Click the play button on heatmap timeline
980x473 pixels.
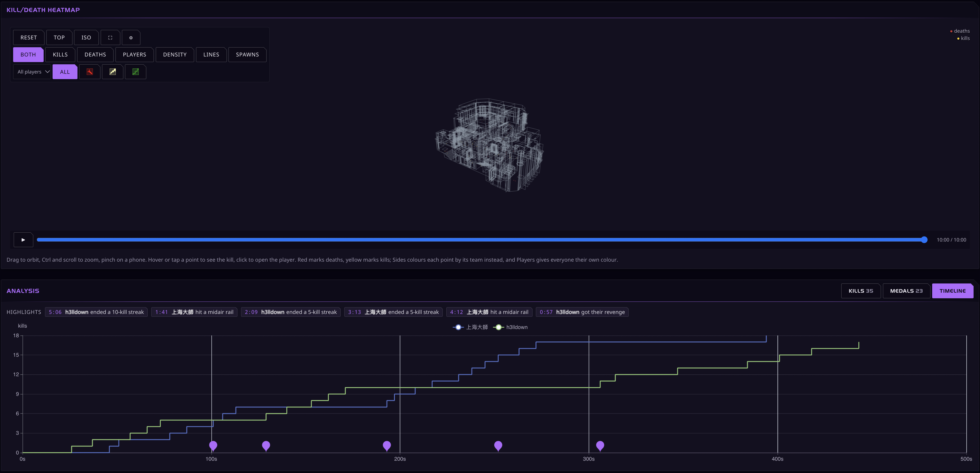(23, 240)
